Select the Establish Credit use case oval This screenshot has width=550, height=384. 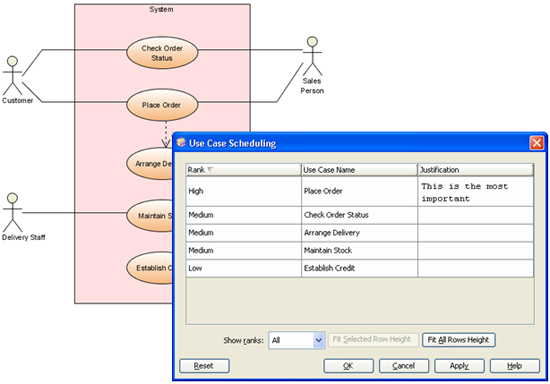click(150, 268)
